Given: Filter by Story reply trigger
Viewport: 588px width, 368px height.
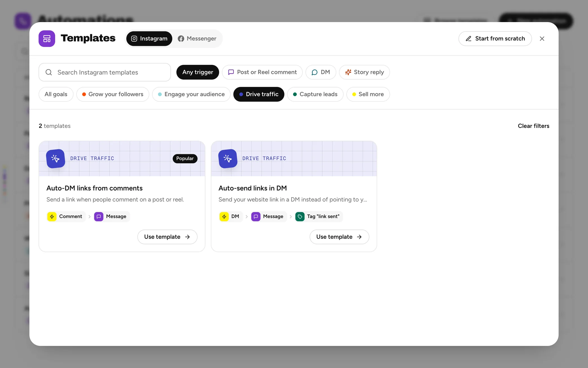Looking at the screenshot, I should (364, 72).
